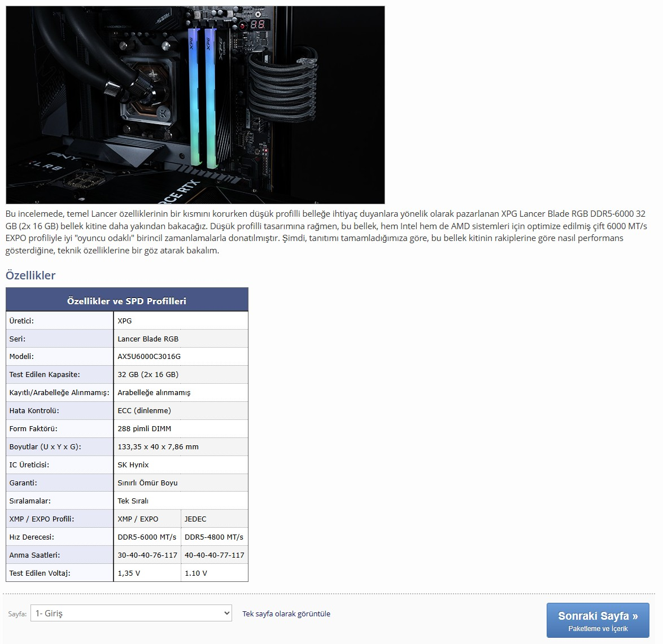Image resolution: width=663 pixels, height=644 pixels.
Task: Select timings '30-40-40-76-117'
Action: (x=147, y=555)
